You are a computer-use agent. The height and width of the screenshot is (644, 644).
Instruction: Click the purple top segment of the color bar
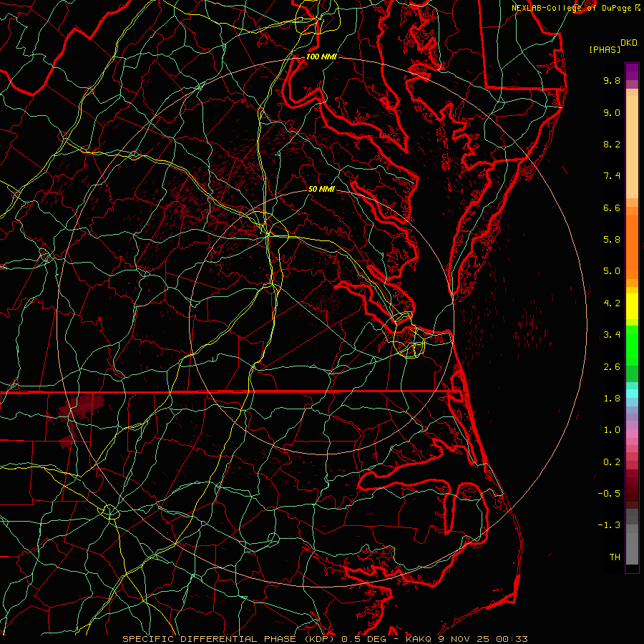pos(632,72)
